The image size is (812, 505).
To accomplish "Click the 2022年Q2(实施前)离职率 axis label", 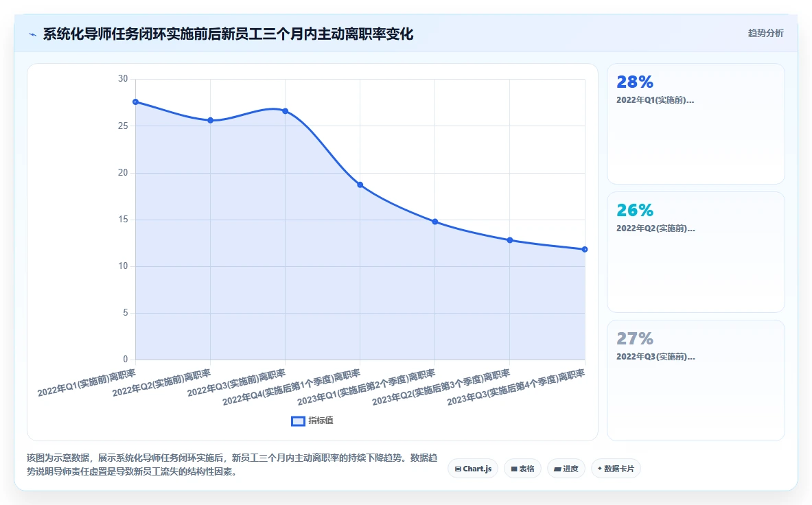I will click(x=161, y=383).
